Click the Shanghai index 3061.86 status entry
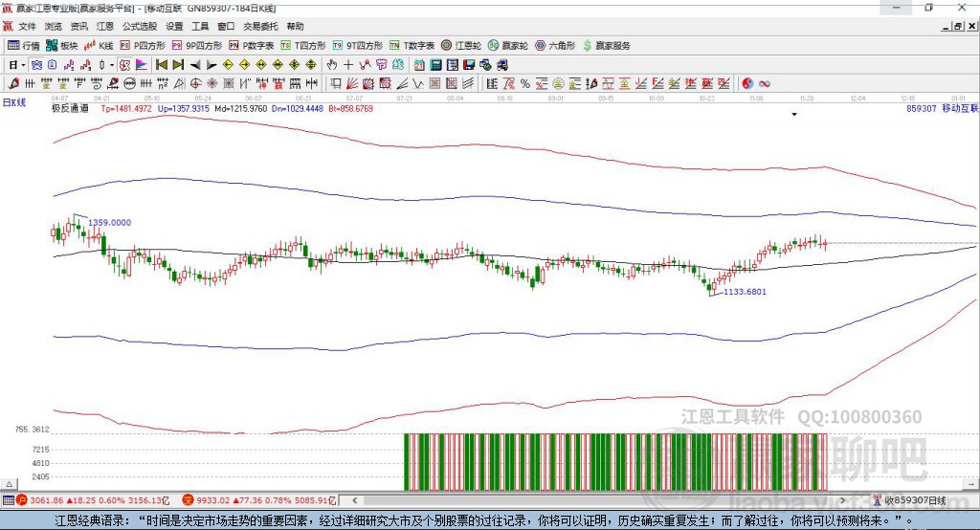980x530 pixels. (93, 500)
